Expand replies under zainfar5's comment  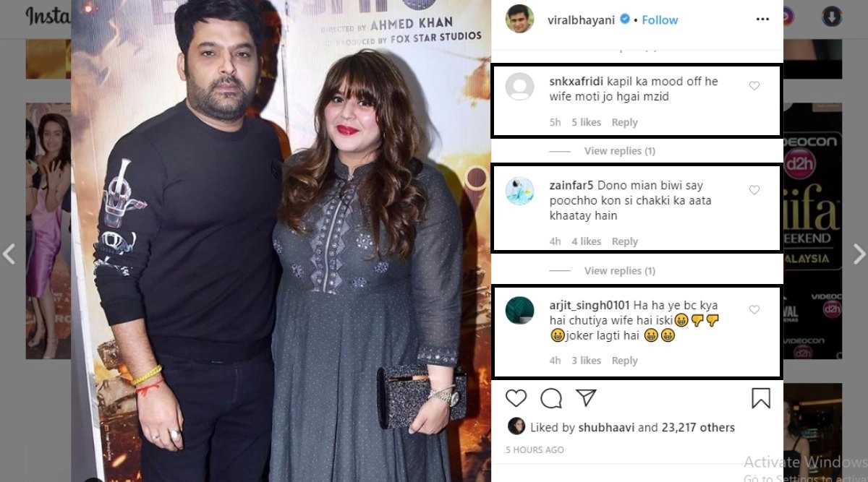point(619,271)
